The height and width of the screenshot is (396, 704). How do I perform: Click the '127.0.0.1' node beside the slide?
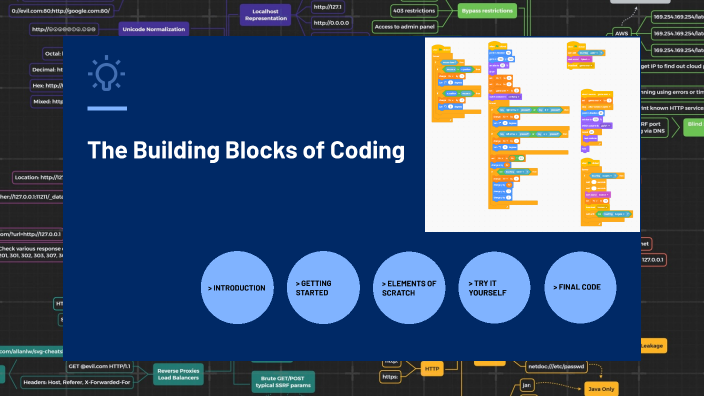(x=653, y=260)
